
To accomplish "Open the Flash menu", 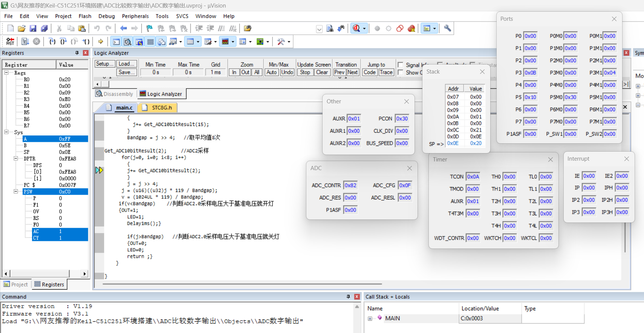I will (85, 16).
